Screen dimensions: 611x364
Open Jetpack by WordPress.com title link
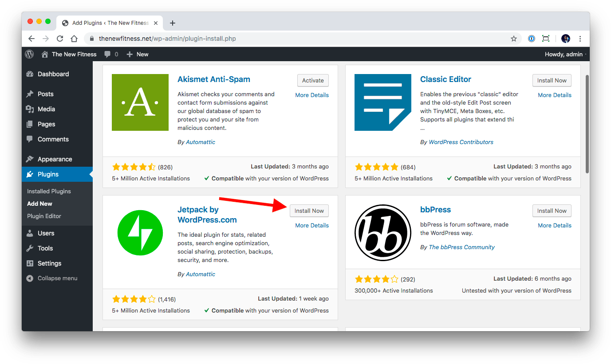click(207, 215)
